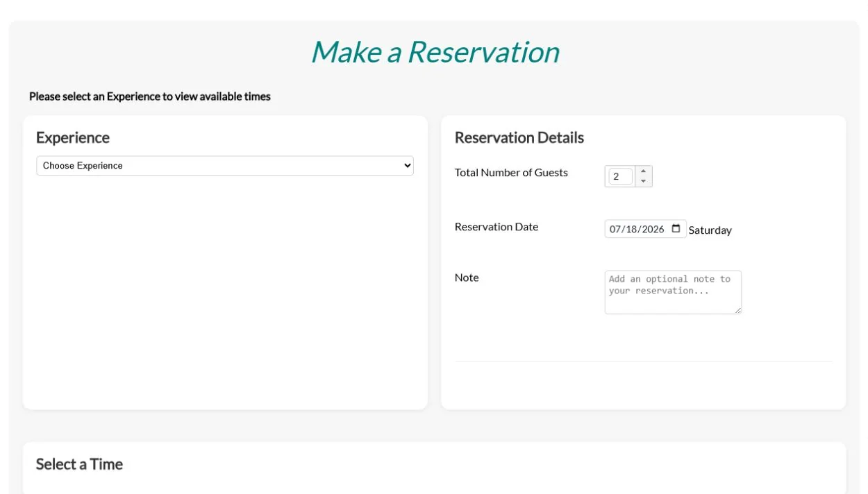This screenshot has height=494, width=868.
Task: Click the Select a Time heading
Action: tap(79, 464)
